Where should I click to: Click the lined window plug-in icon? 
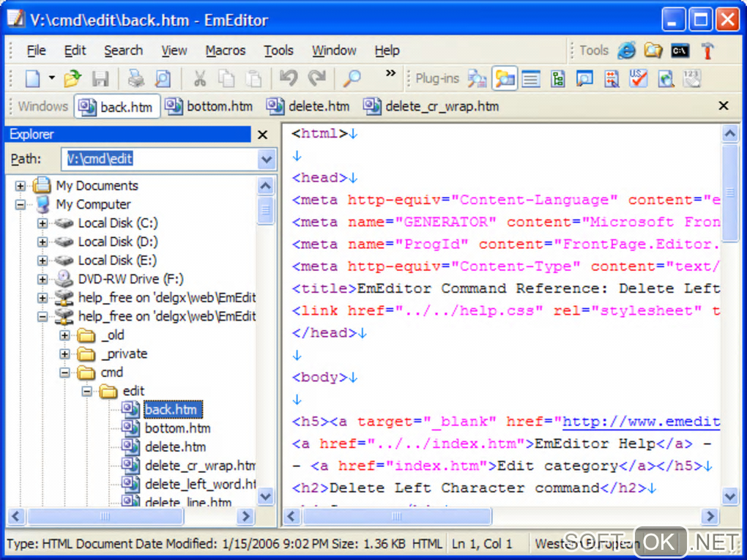(x=531, y=78)
